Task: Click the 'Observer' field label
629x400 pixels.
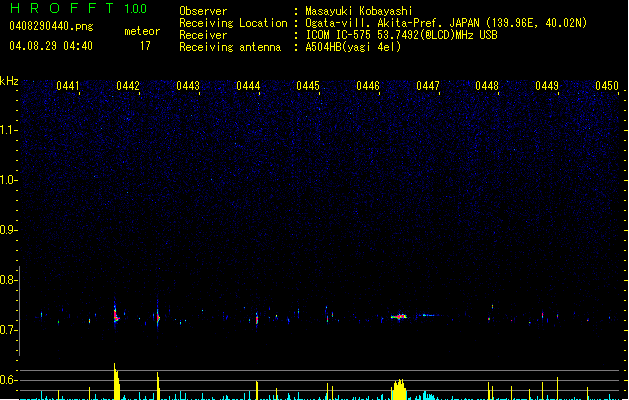Action: [203, 11]
